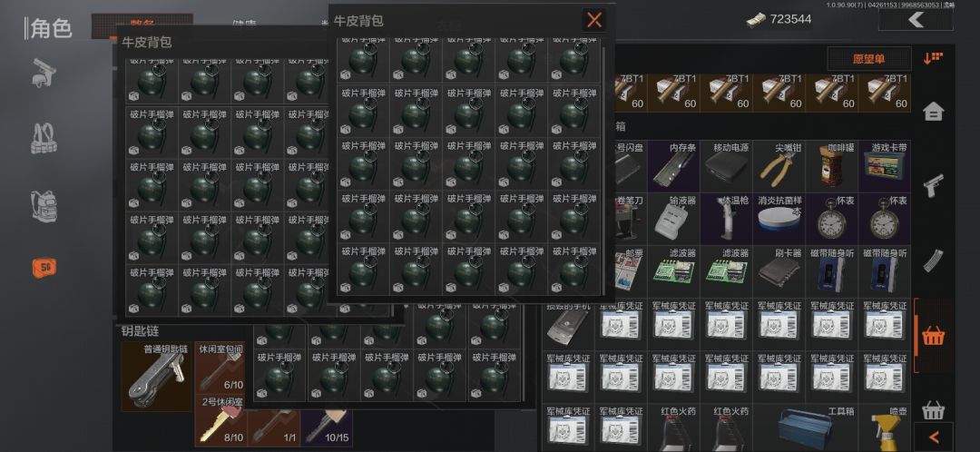Tap the back arrow at top right
Screen dimensions: 980x452
click(x=916, y=19)
